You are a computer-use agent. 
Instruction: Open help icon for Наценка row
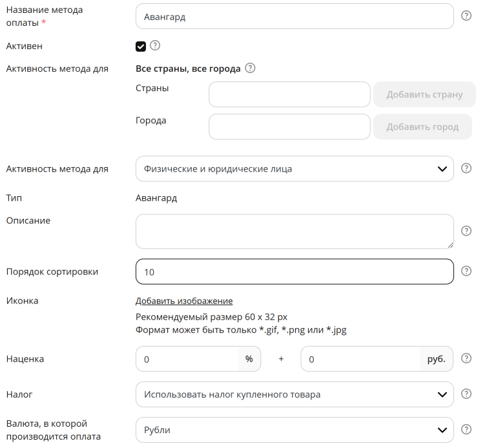pos(466,358)
